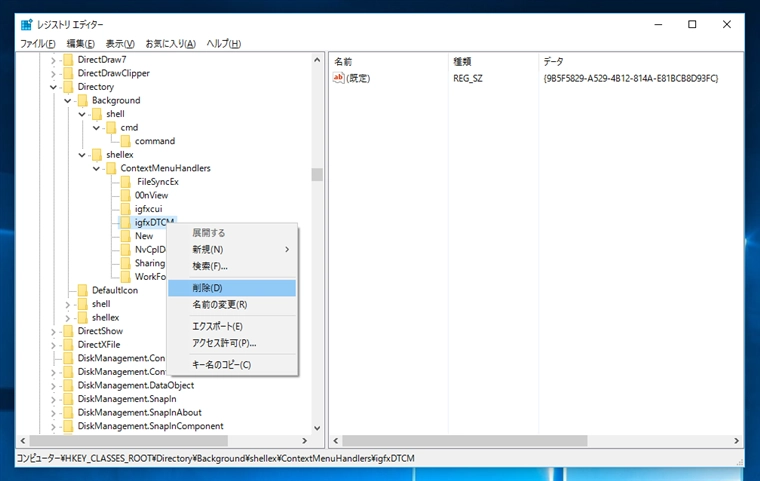The width and height of the screenshot is (760, 481).
Task: Click the igfxDTCM folder icon
Action: coord(126,223)
